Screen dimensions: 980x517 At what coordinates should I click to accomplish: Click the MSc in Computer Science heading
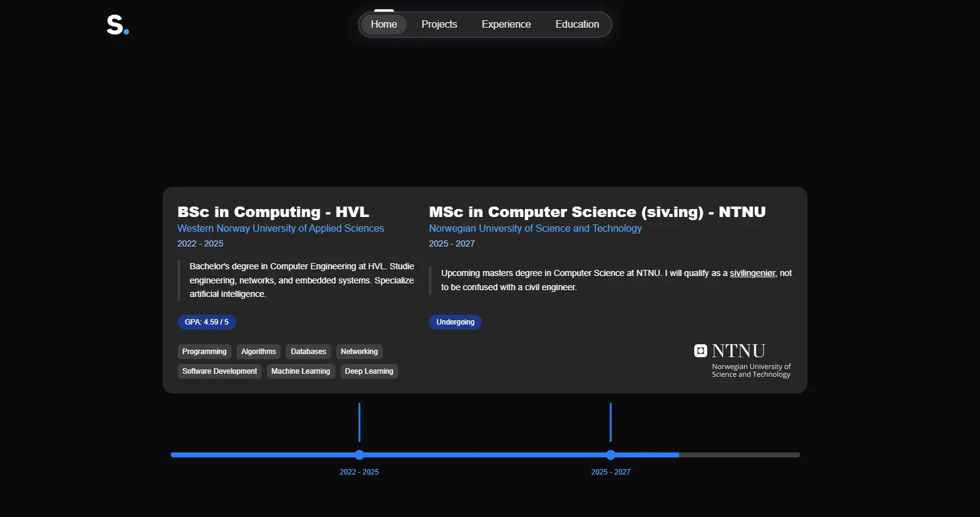click(597, 212)
